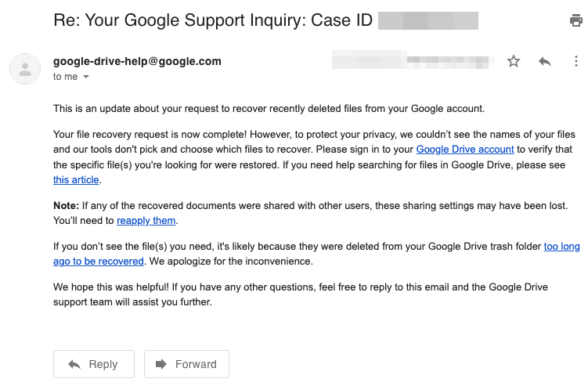588x386 pixels.
Task: Click the reply arrow icon beside the star
Action: [544, 61]
